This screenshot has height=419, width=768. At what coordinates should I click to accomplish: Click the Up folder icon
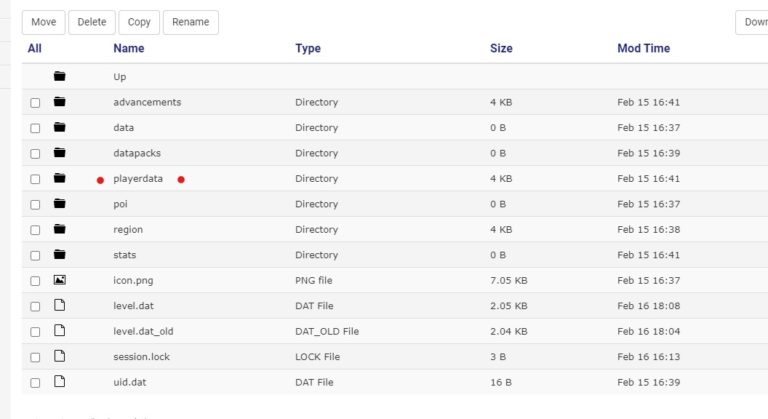click(59, 76)
